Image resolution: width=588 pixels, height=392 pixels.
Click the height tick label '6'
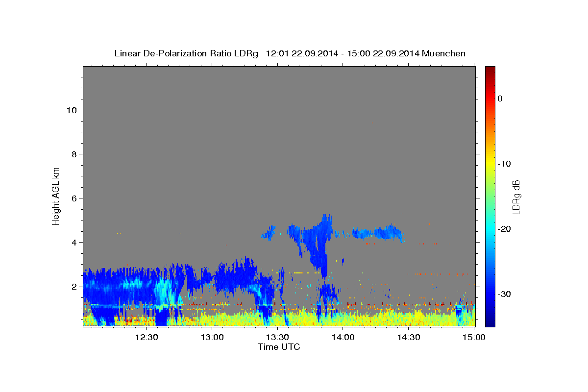(x=74, y=198)
